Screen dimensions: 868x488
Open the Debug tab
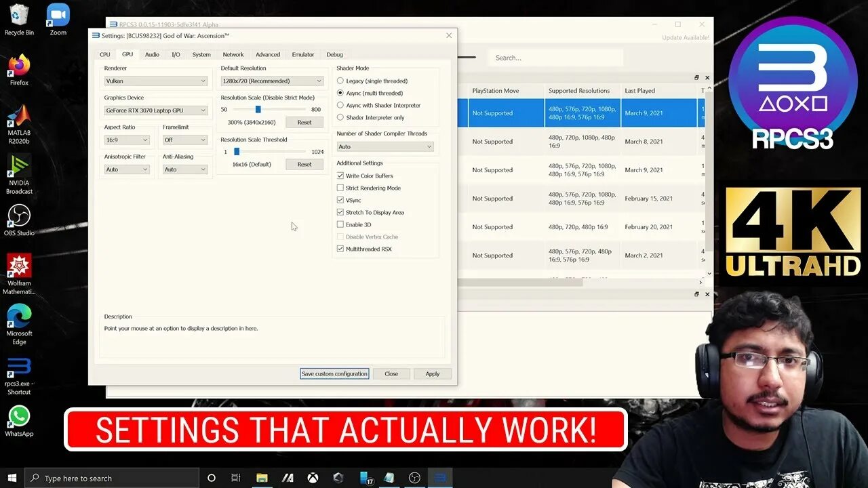pyautogui.click(x=334, y=54)
